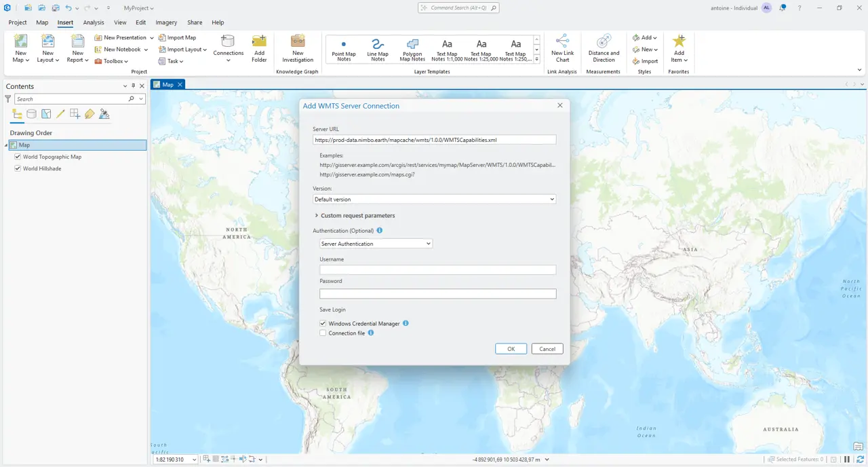Open the Imagery ribbon tab
868x467 pixels.
point(166,22)
